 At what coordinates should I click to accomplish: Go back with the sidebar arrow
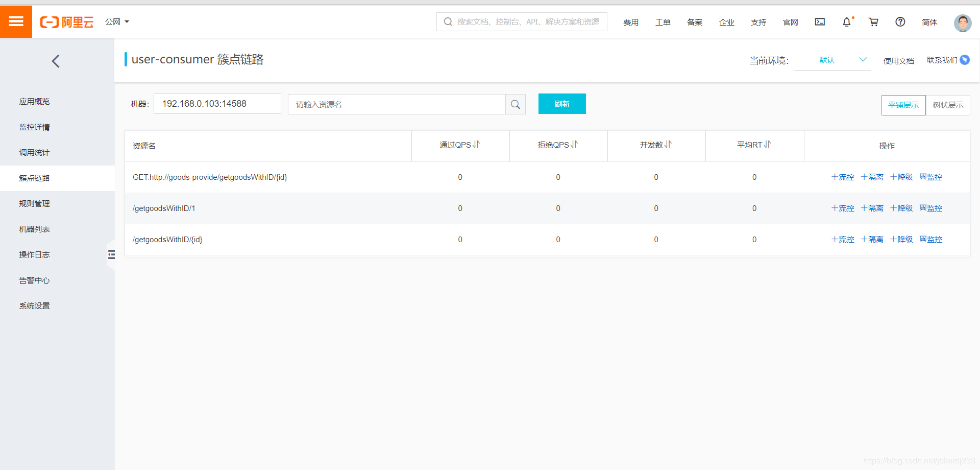(56, 61)
